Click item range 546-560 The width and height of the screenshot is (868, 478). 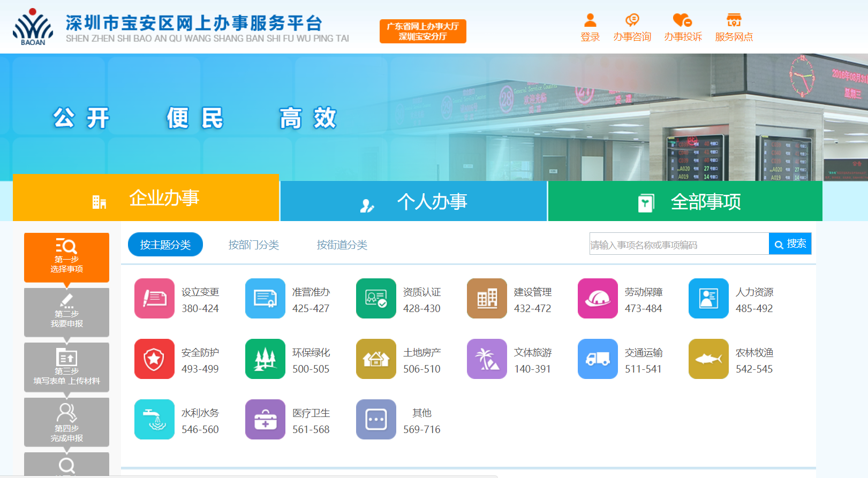tap(200, 429)
